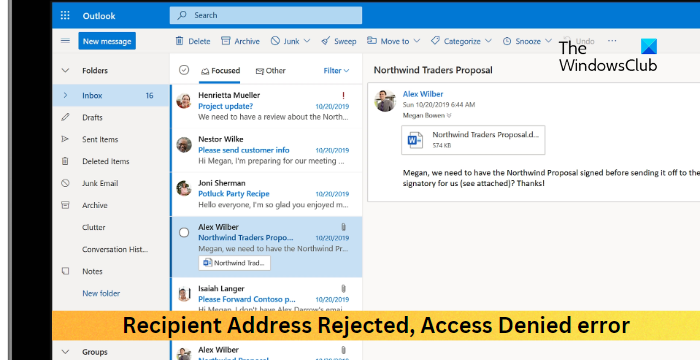700x360 pixels.
Task: Check the selection circle on the Alex Wilber email
Action: (x=184, y=232)
